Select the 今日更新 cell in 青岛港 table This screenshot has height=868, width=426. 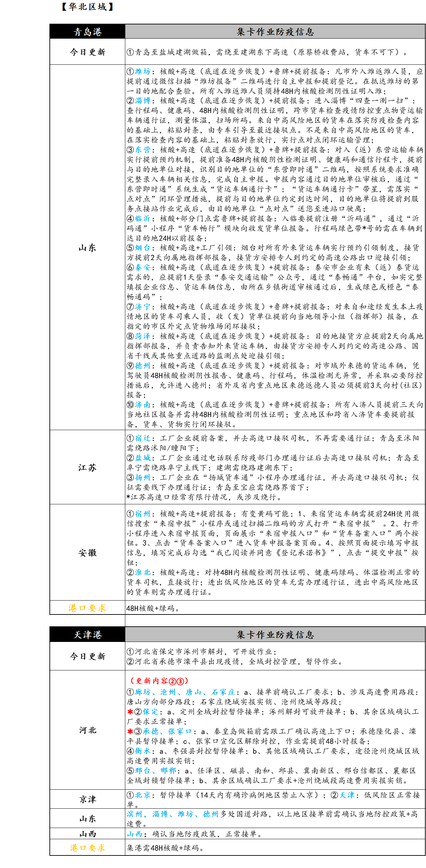click(x=87, y=52)
